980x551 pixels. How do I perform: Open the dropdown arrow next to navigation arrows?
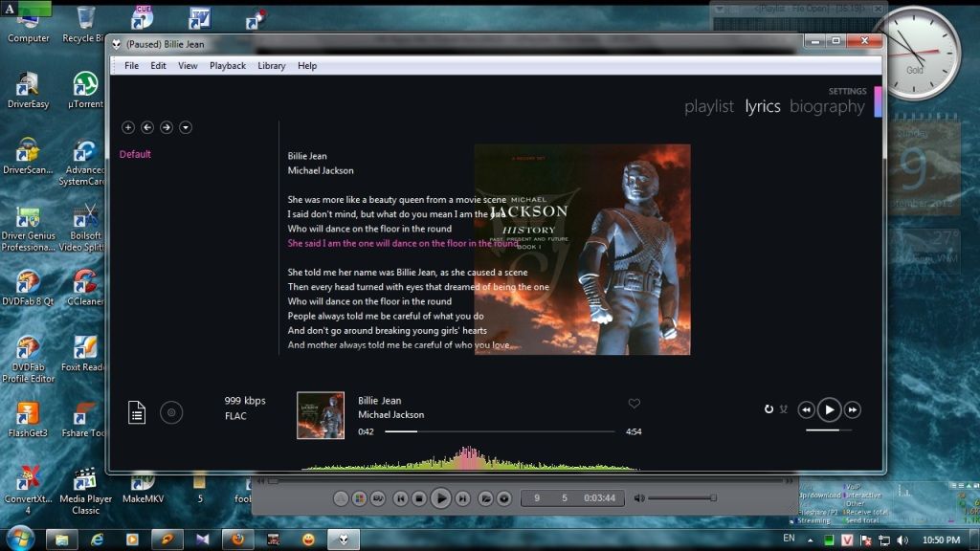point(186,127)
